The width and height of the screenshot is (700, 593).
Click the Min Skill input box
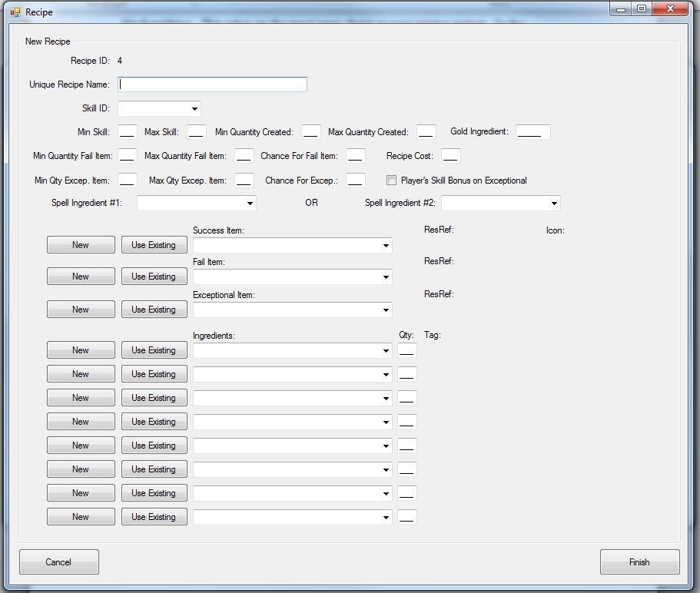(x=128, y=132)
